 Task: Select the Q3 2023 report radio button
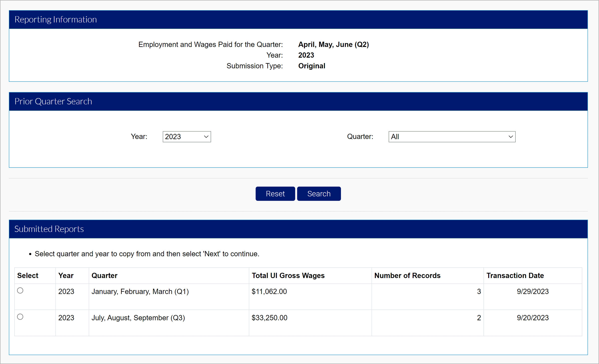coord(20,317)
